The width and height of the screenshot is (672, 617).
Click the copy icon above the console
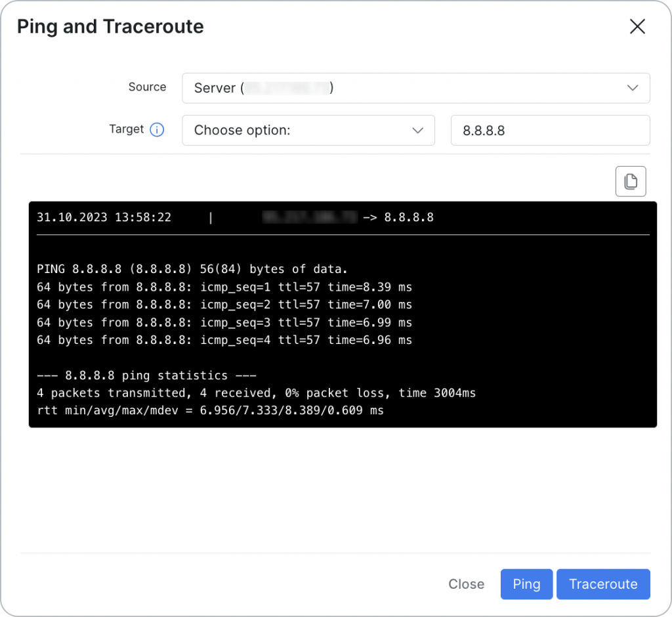click(631, 181)
